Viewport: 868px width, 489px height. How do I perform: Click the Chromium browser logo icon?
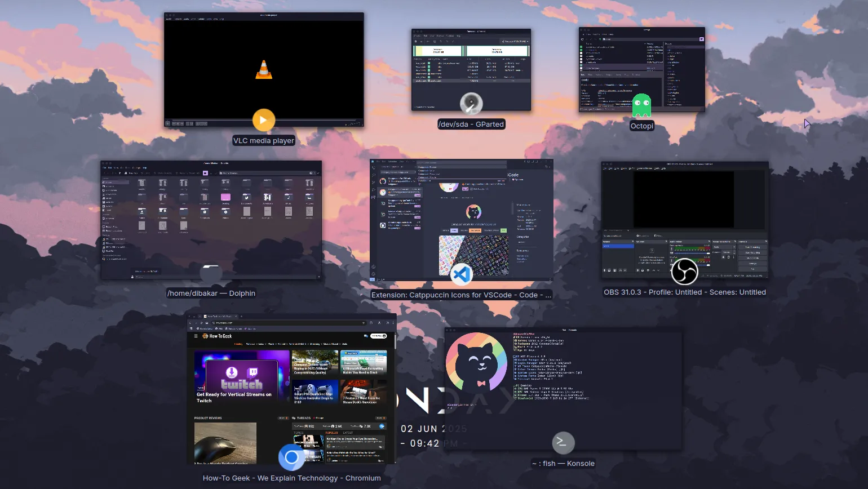pos(291,457)
